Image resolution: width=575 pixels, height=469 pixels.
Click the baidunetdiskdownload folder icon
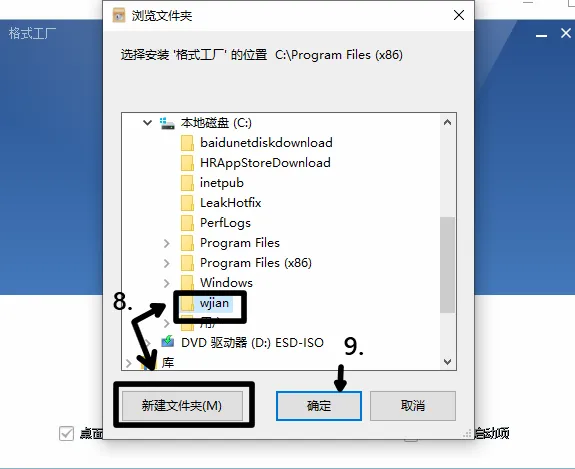tap(187, 143)
